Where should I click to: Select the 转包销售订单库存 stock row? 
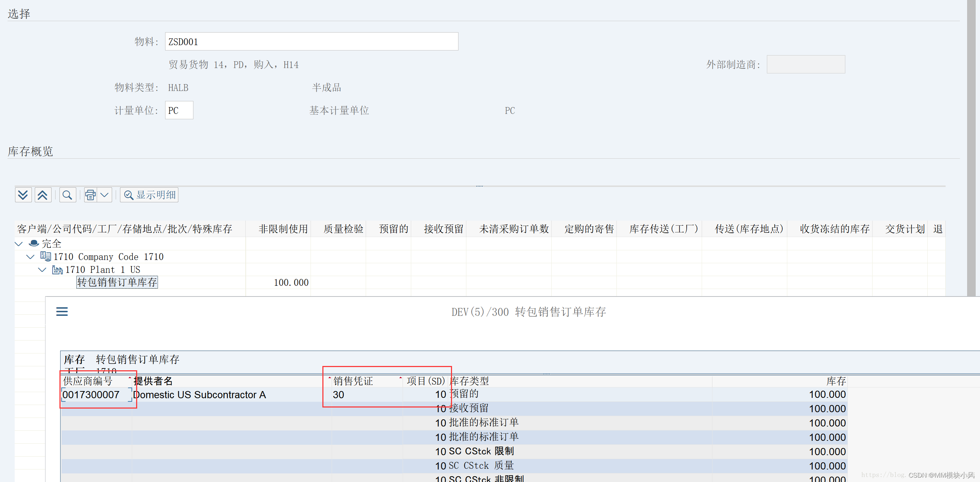(x=117, y=282)
